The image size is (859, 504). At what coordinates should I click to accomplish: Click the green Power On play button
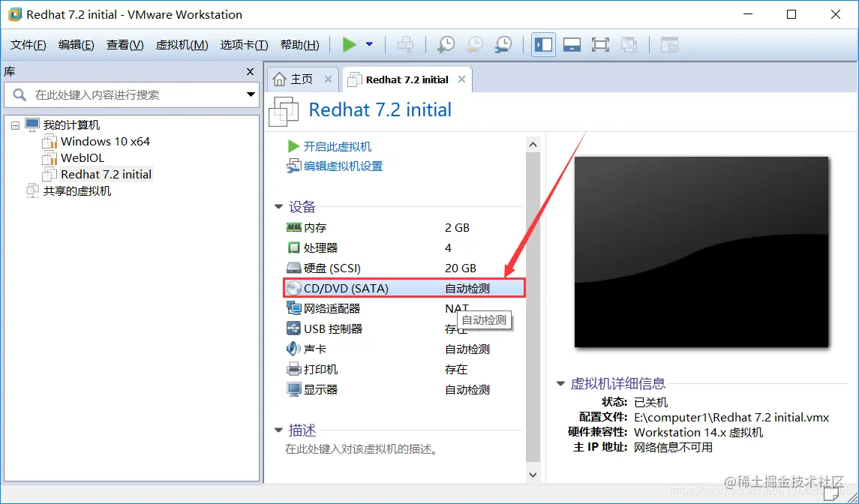coord(349,44)
